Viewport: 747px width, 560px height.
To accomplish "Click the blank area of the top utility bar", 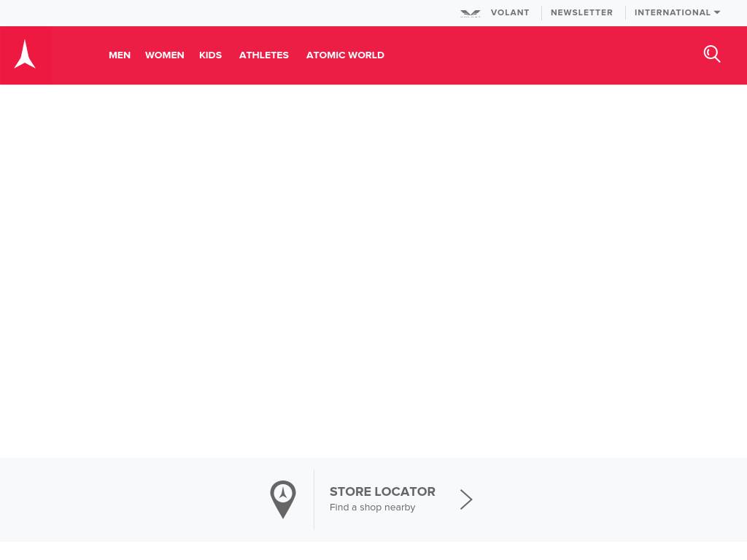I will [x=228, y=13].
